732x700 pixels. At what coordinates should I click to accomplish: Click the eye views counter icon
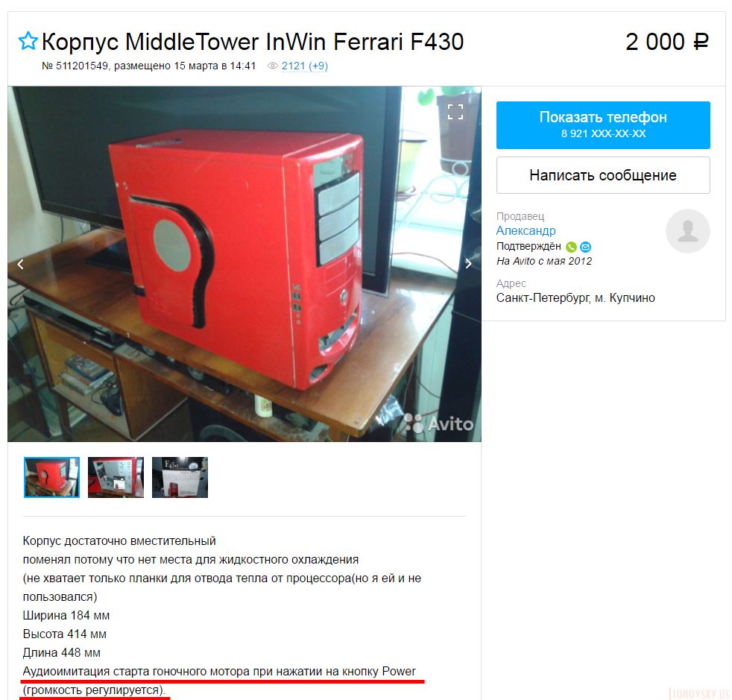273,66
